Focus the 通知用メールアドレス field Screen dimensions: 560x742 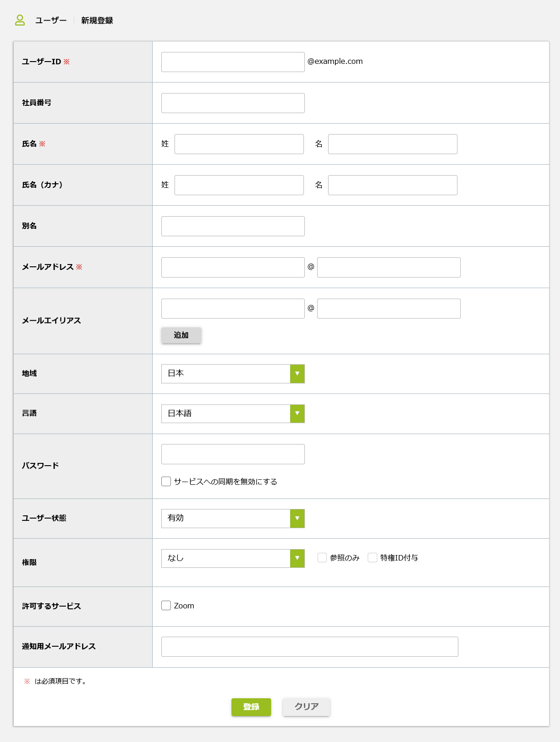[310, 647]
